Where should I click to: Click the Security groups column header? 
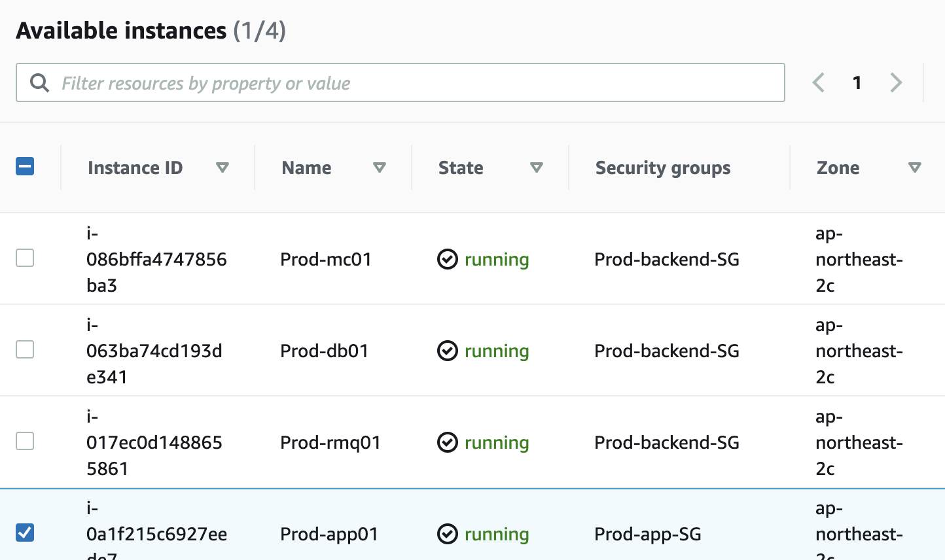click(662, 168)
